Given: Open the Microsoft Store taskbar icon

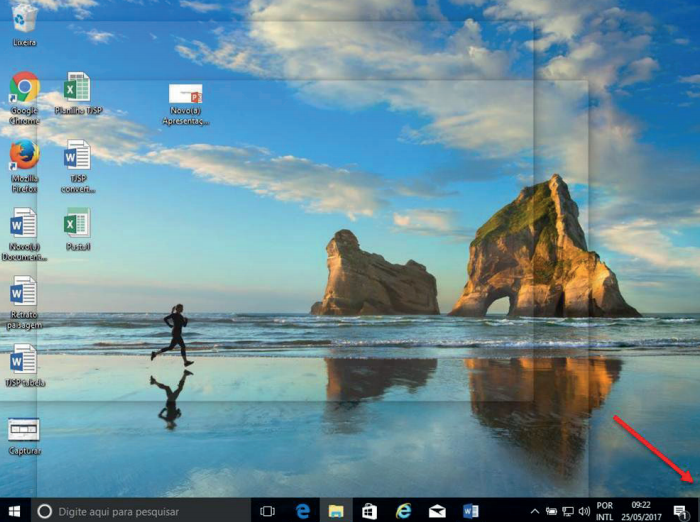Looking at the screenshot, I should [x=369, y=510].
